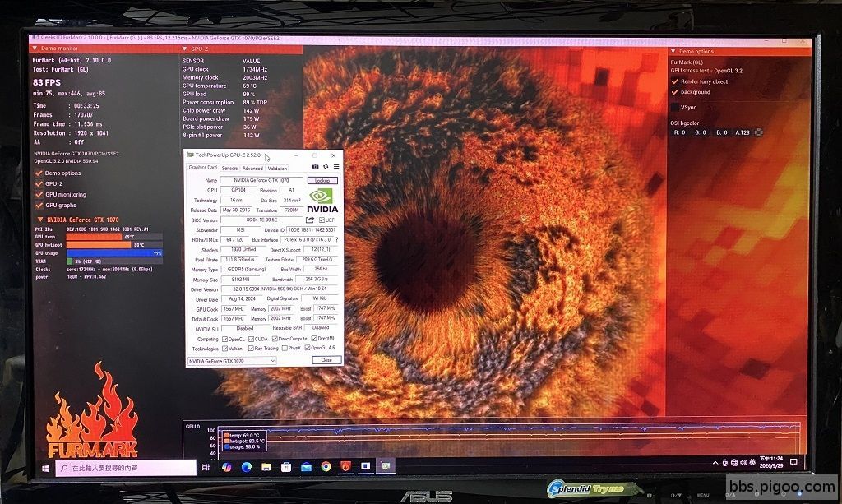Click the OSI bgcolor R value field
Image resolution: width=842 pixels, height=504 pixels.
point(680,132)
